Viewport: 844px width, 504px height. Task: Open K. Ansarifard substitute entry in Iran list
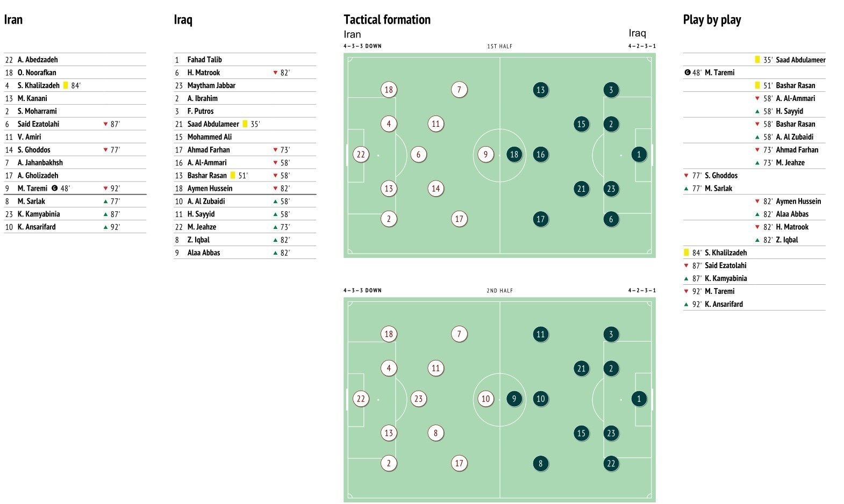coord(37,227)
